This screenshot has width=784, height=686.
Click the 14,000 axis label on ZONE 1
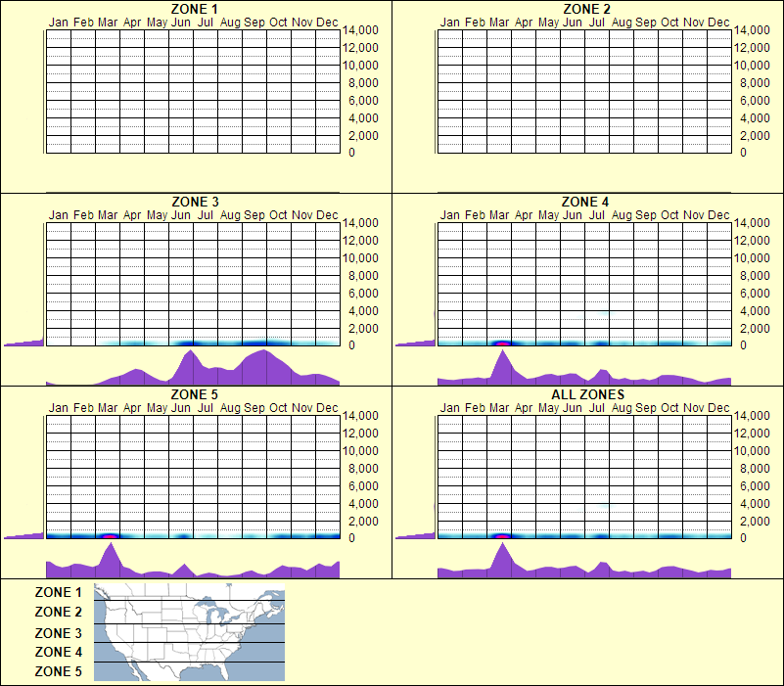click(x=362, y=30)
